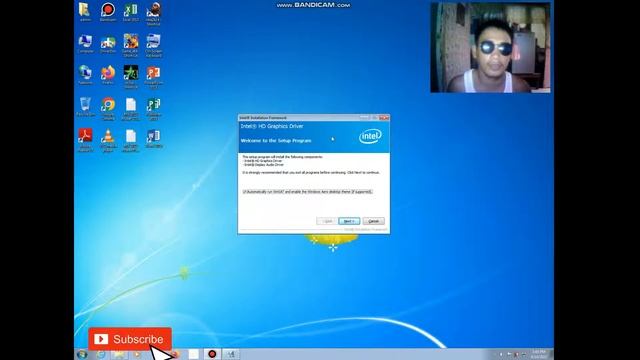Open the green star shortcut icon on desktop
Image resolution: width=640 pixels, height=360 pixels.
tap(131, 77)
